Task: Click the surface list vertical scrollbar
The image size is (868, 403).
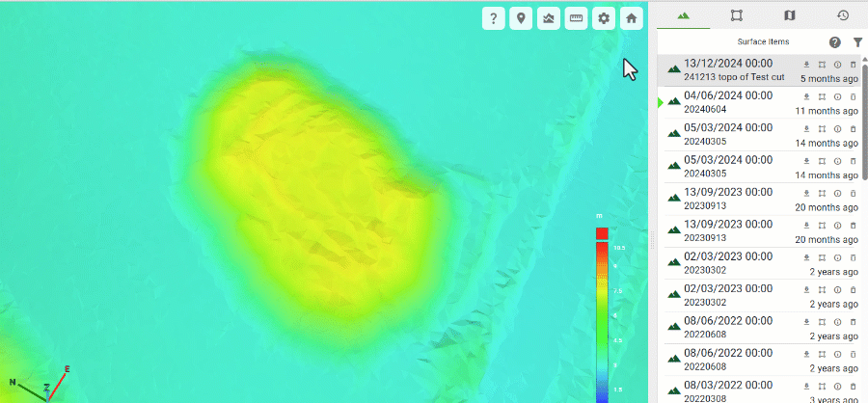Action: (865, 118)
